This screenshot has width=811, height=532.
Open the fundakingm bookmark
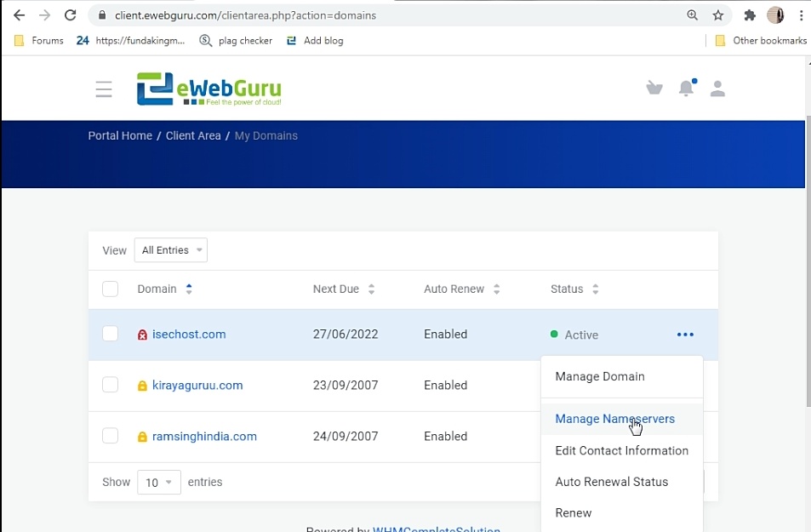click(130, 40)
